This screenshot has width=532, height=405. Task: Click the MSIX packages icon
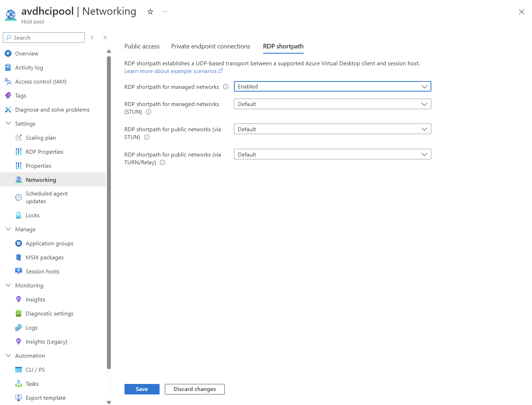tap(19, 257)
